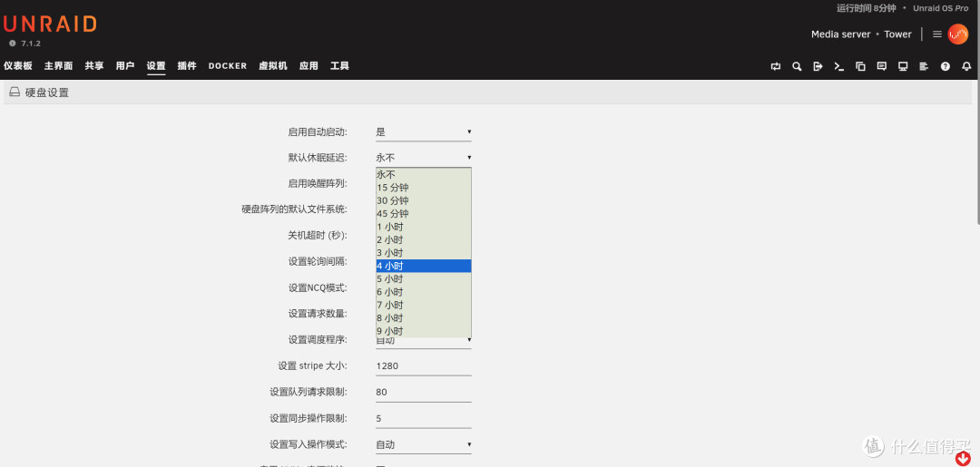Click the 设置同步操作限制 field
The width and height of the screenshot is (980, 467).
pyautogui.click(x=423, y=418)
